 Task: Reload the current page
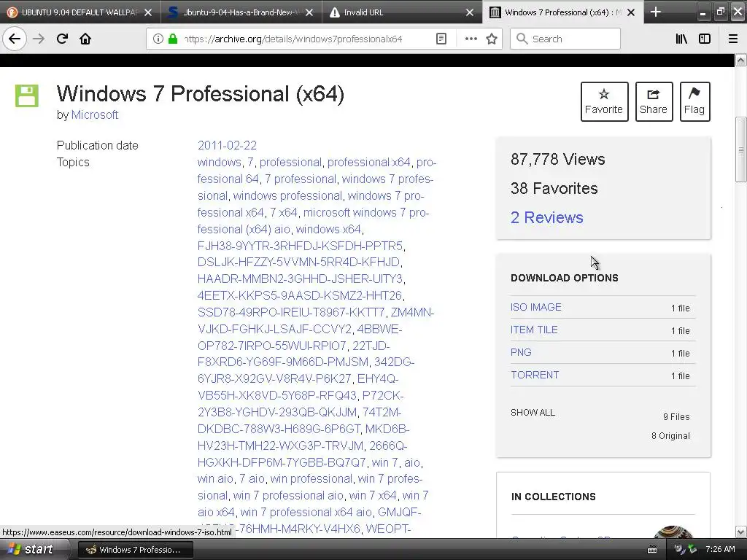point(62,39)
